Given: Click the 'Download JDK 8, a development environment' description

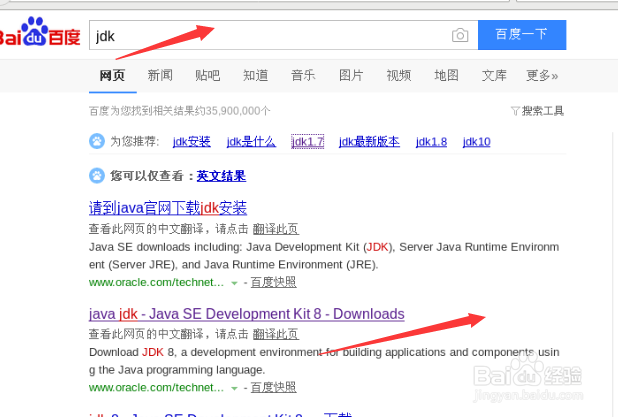Looking at the screenshot, I should [324, 361].
